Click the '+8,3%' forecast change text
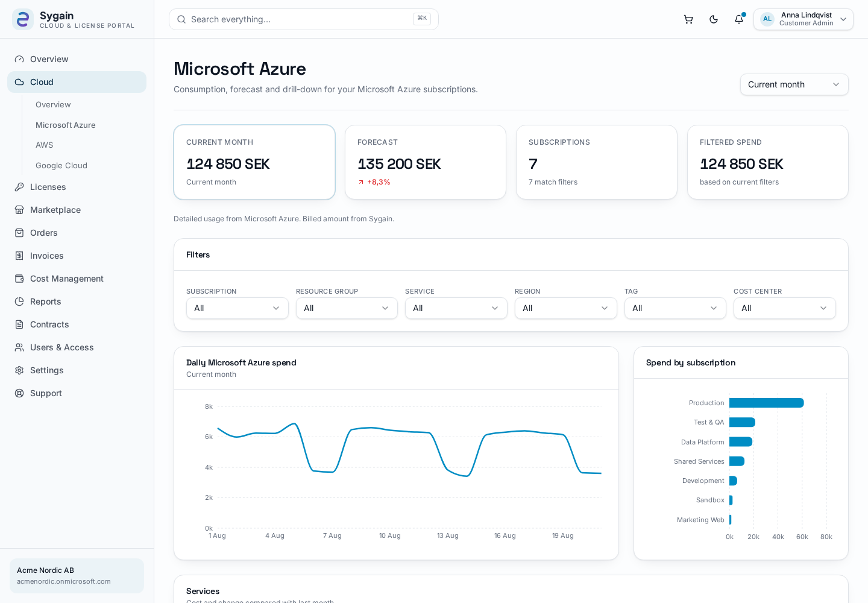The image size is (868, 603). (379, 182)
